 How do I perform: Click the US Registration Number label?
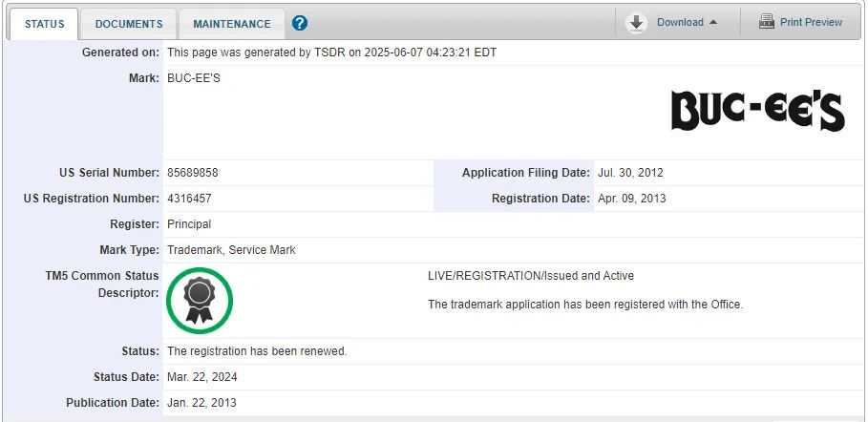tap(92, 199)
